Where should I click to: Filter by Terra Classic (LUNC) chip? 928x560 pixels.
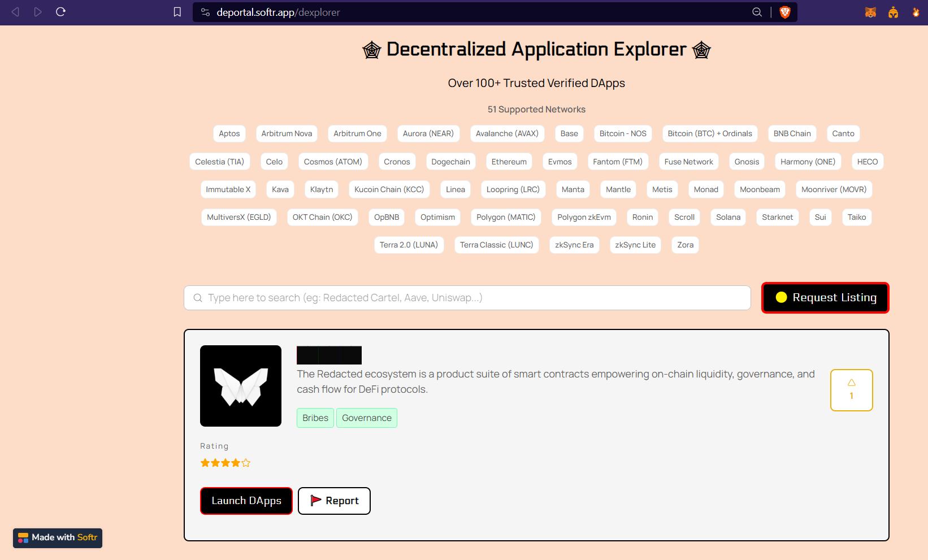pos(496,245)
